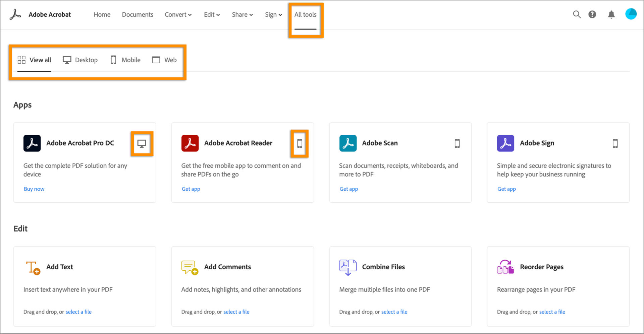Click select a file under Combine Files
644x334 pixels.
(394, 312)
